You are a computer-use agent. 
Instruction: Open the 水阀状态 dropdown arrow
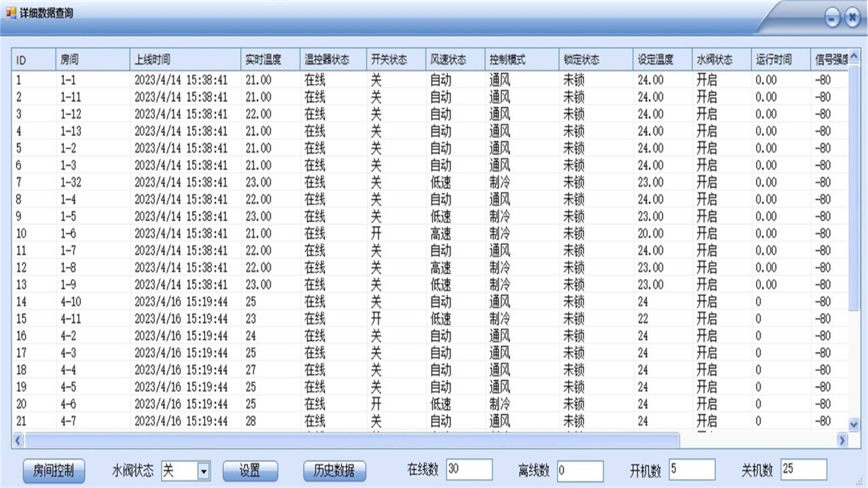(x=203, y=471)
